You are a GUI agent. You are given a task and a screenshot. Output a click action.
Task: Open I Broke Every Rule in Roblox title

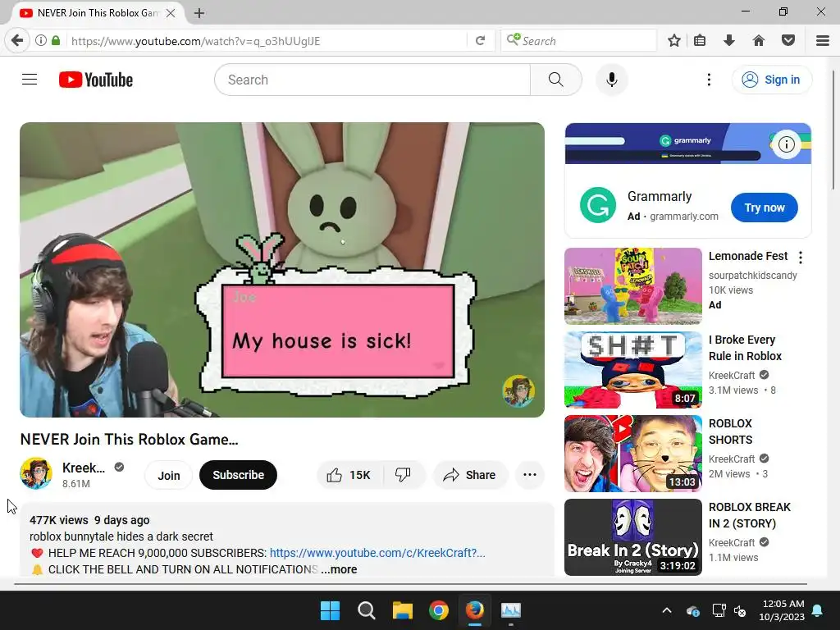(x=745, y=348)
